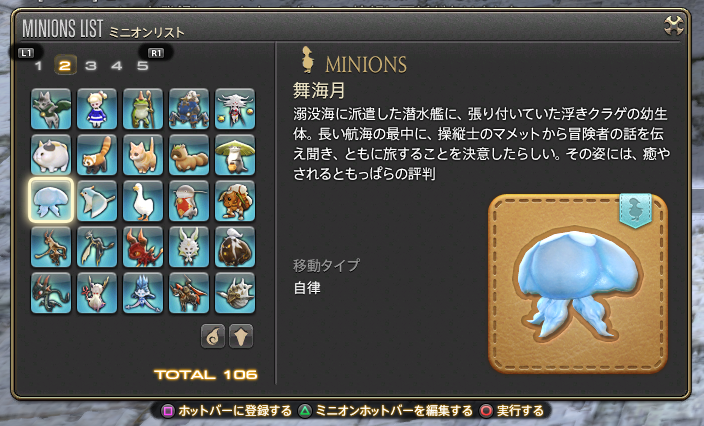Screen dimensions: 704x426
Task: Click the flame swirl button below grid
Action: click(x=213, y=336)
